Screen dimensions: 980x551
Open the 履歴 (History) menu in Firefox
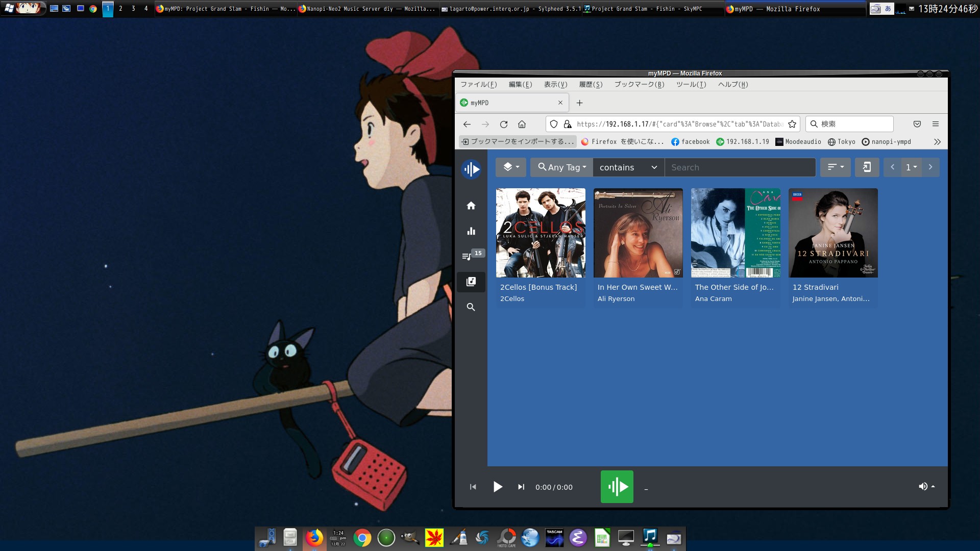[x=591, y=85]
